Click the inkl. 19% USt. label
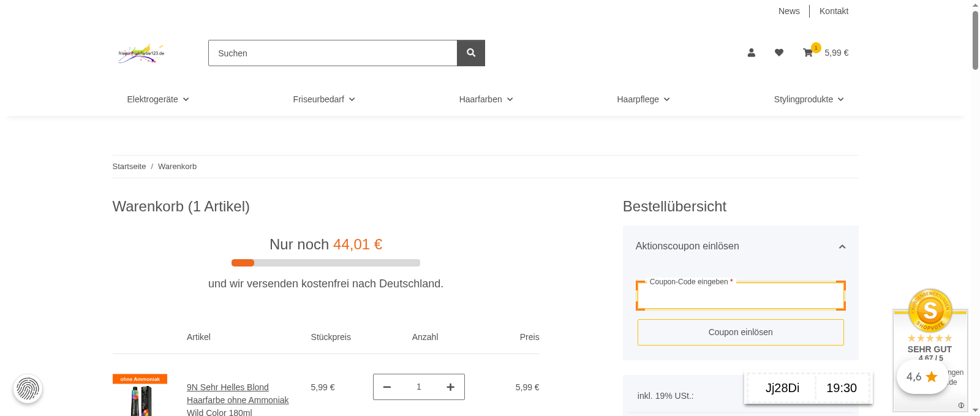The width and height of the screenshot is (980, 416). click(665, 396)
